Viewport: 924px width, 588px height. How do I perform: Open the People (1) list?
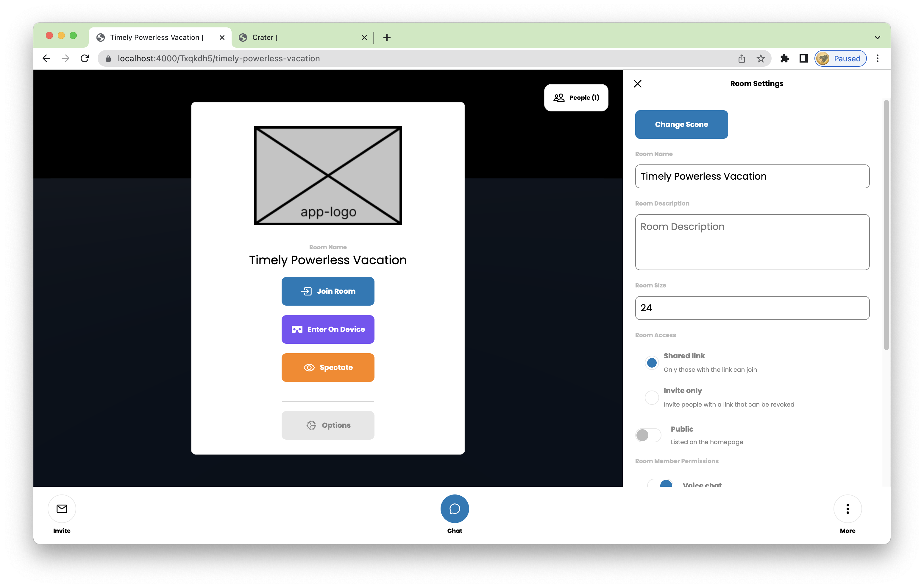click(x=576, y=97)
